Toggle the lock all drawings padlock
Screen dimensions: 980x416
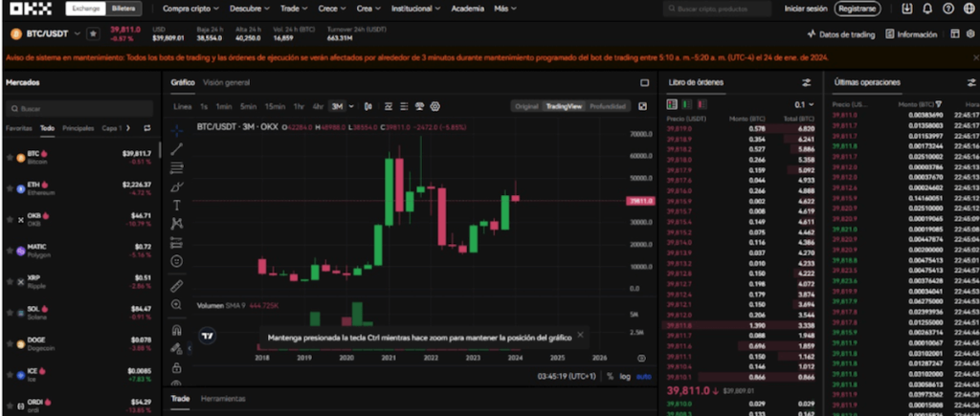[177, 367]
